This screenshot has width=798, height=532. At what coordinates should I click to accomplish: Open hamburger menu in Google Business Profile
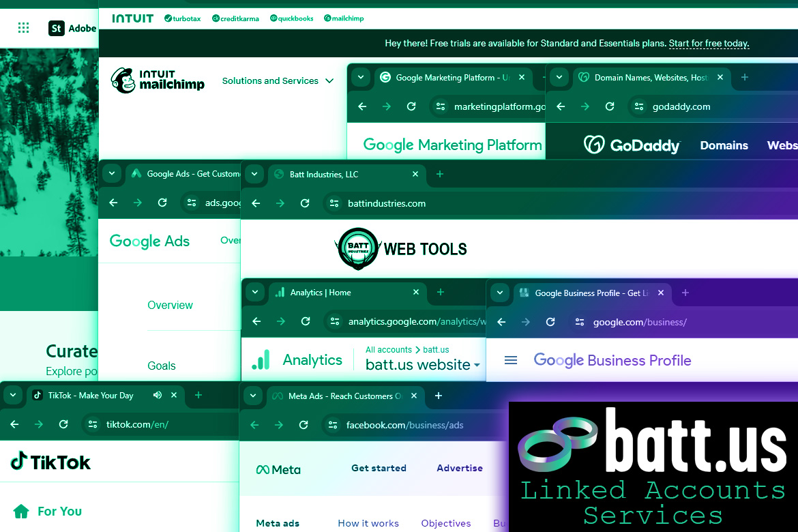(510, 360)
